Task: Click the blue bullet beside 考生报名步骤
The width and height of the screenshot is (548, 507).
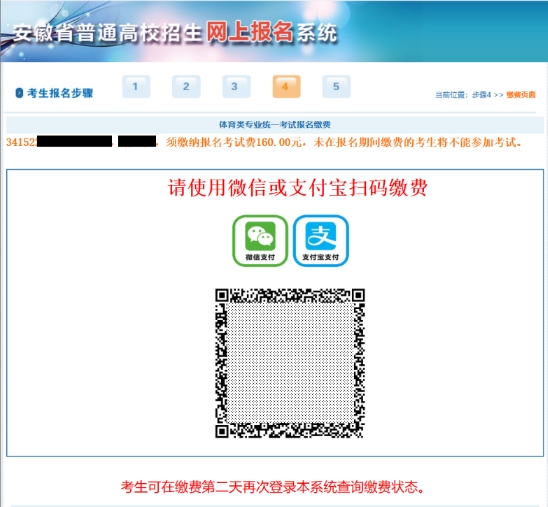Action: [19, 93]
